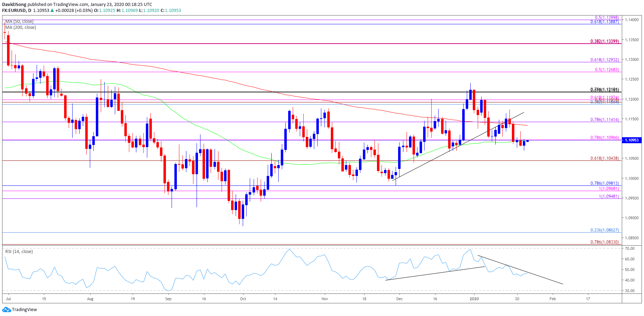Click the TradingView cloud logo icon
The width and height of the screenshot is (644, 316).
click(6, 310)
